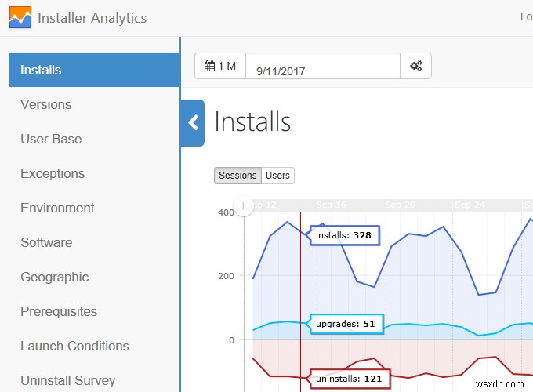Click the Sep 16 timeline label
The height and width of the screenshot is (392, 533).
pyautogui.click(x=331, y=205)
